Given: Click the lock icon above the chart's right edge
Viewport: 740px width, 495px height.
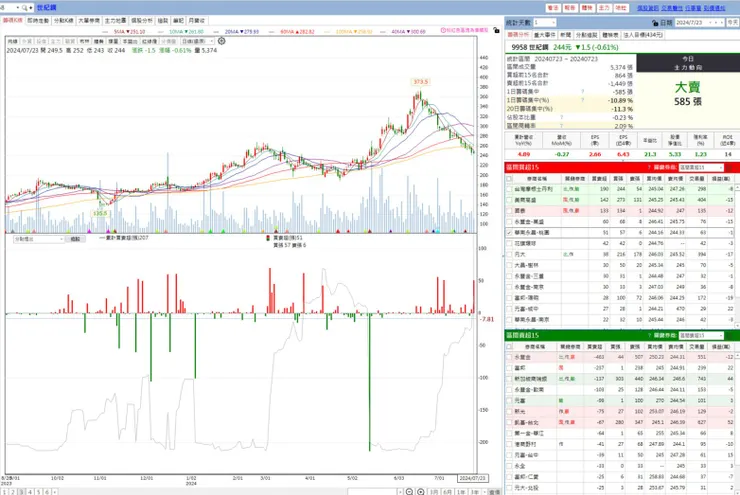Looking at the screenshot, I should click(x=496, y=30).
